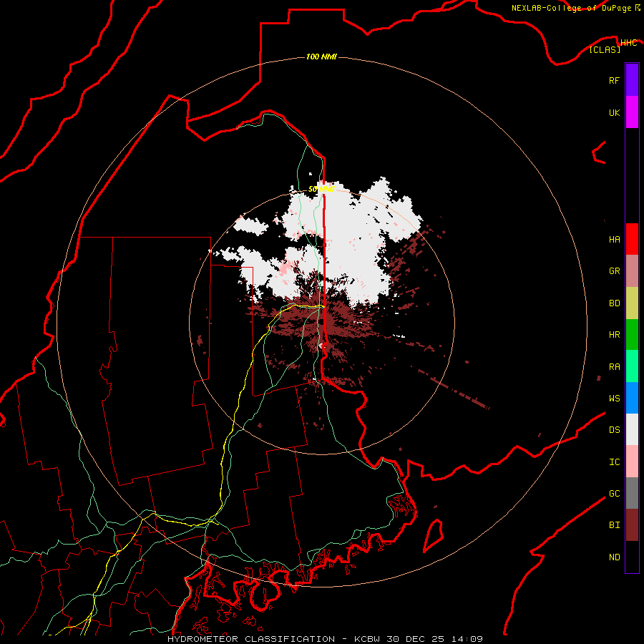644x644 pixels.
Task: Click the HR legend label
Action: tap(614, 335)
